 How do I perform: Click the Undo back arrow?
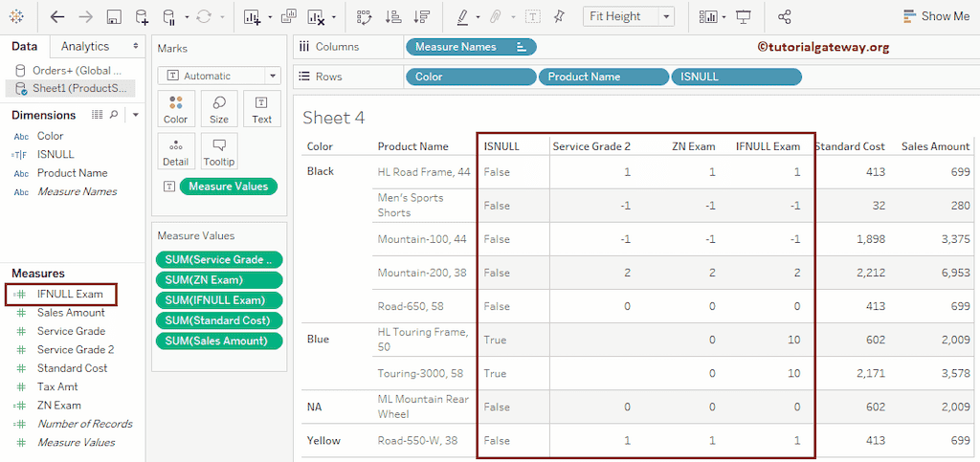56,17
